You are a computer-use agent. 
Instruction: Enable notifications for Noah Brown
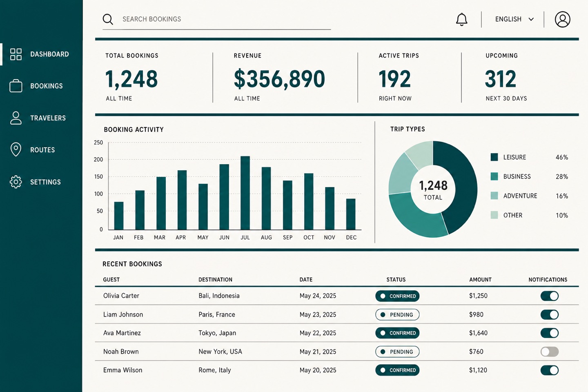point(550,352)
